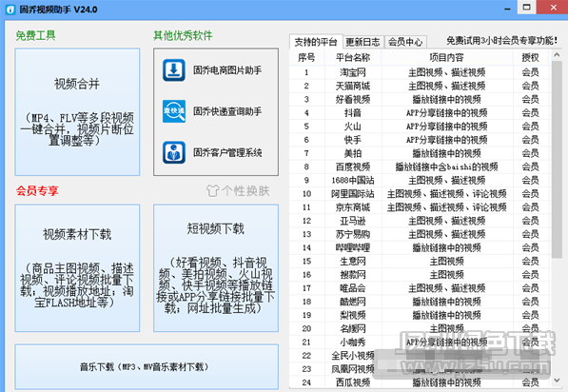Image resolution: width=568 pixels, height=392 pixels.
Task: Select the 西瓜视频 row
Action: [421, 382]
